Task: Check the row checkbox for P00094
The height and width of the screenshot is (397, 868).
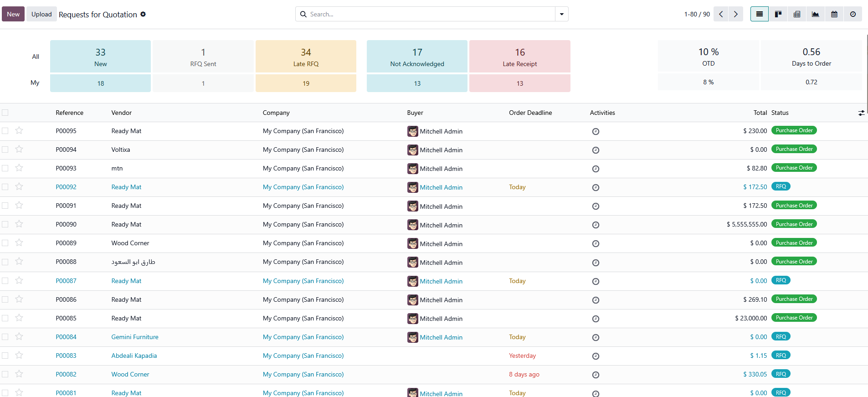Action: pos(5,150)
